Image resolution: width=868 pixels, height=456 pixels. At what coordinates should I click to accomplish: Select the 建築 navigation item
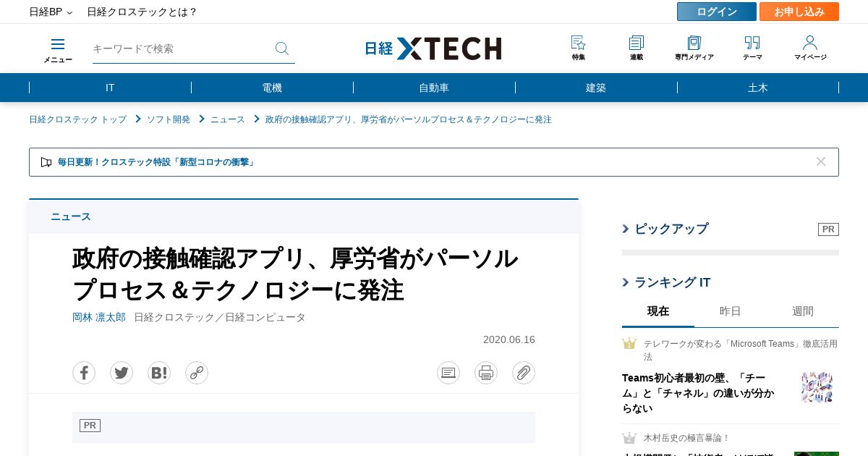596,88
